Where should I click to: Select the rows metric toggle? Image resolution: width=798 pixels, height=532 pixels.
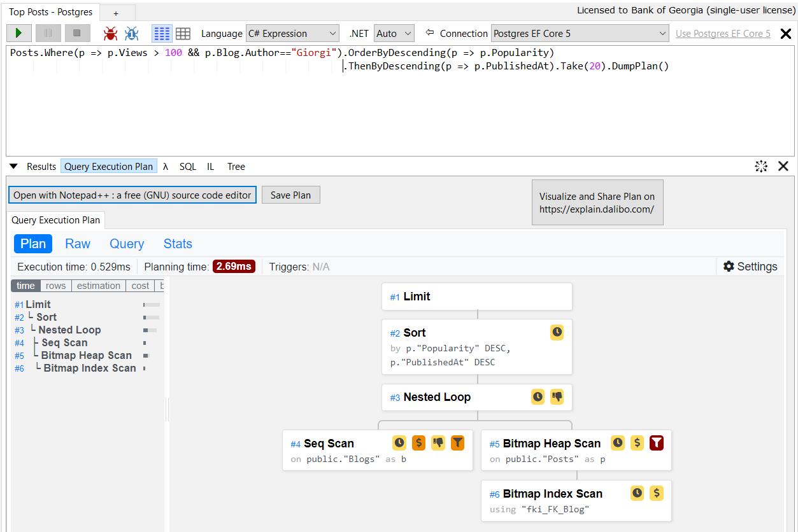(x=56, y=286)
